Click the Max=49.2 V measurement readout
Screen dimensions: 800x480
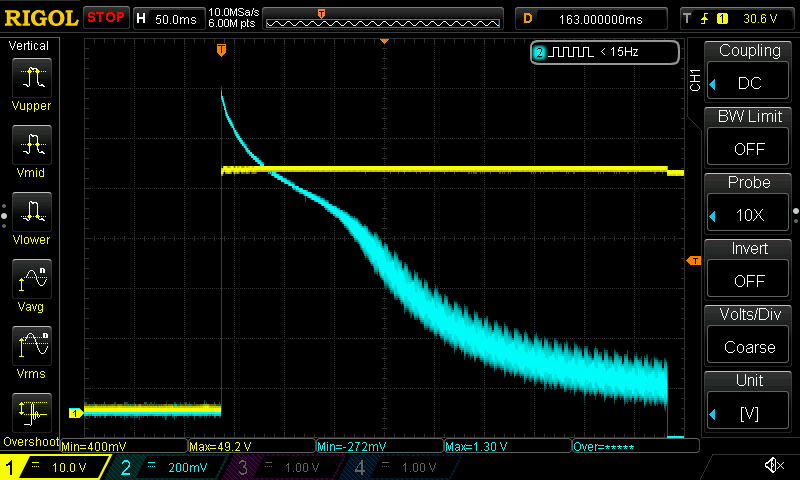252,446
